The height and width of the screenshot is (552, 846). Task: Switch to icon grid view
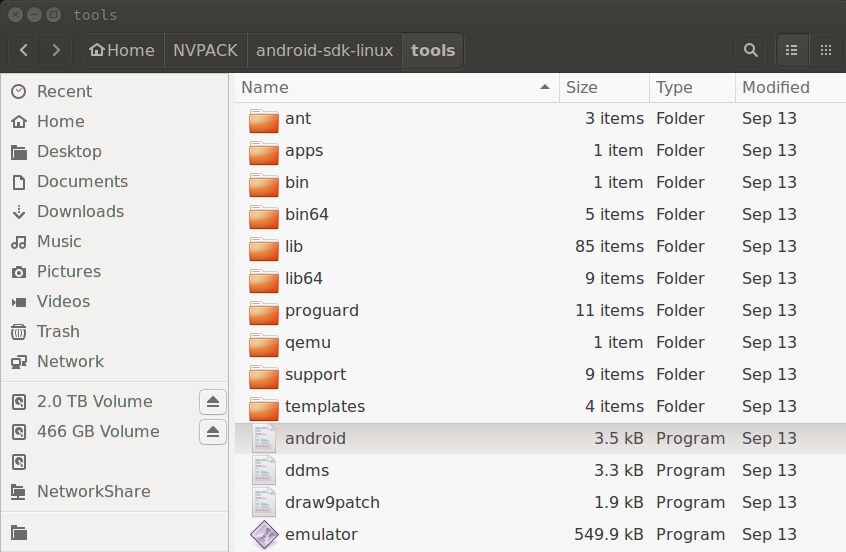point(825,50)
